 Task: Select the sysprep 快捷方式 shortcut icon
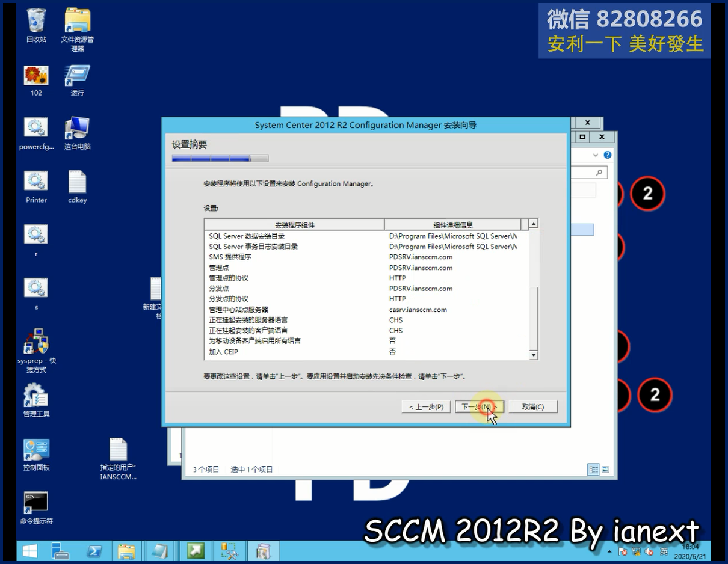pos(36,351)
